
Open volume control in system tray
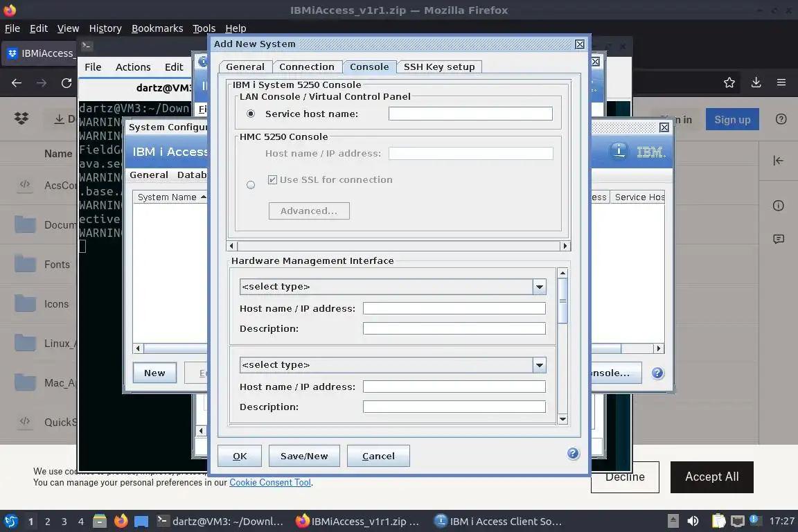pyautogui.click(x=693, y=522)
